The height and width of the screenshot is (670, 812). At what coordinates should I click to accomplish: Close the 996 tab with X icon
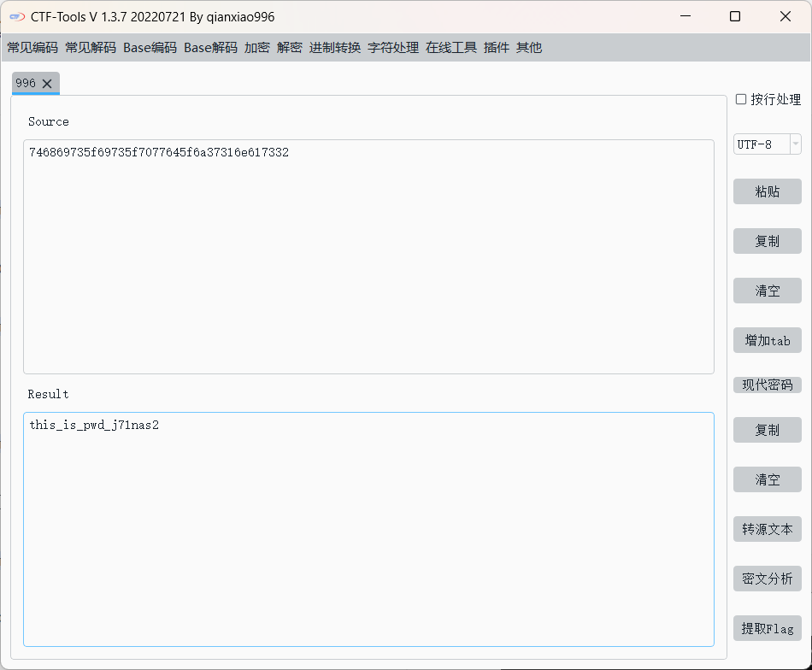point(48,84)
